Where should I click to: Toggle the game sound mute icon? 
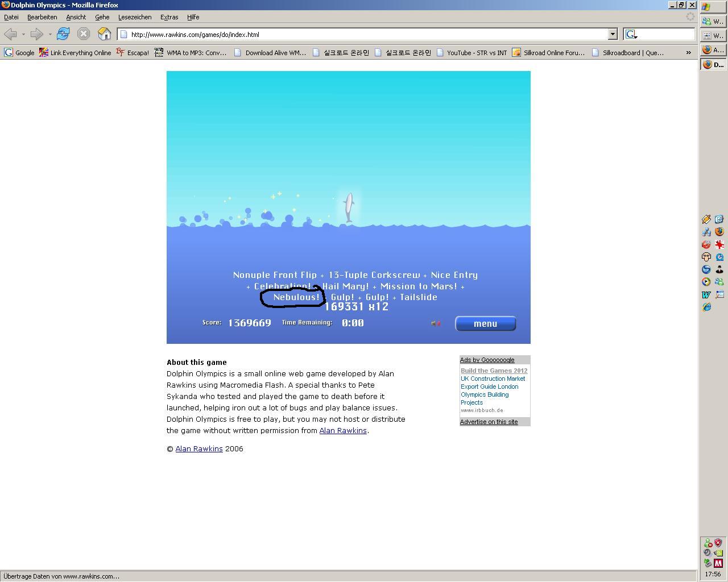(x=436, y=323)
